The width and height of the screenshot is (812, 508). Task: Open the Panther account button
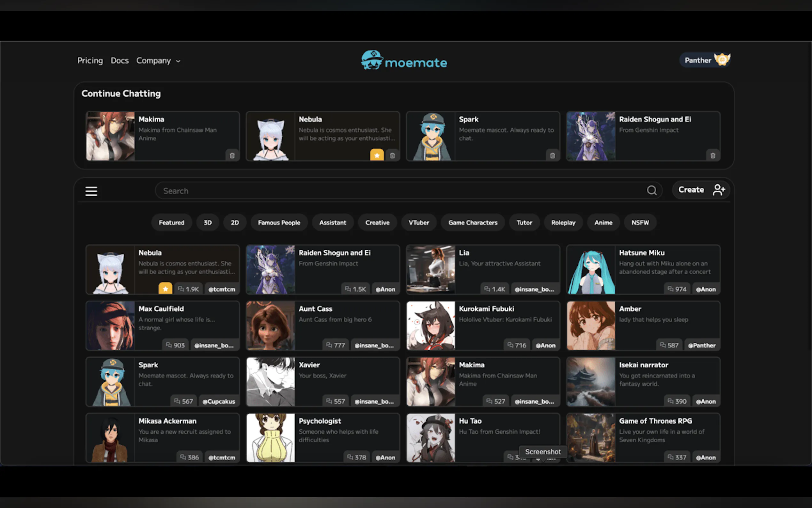pyautogui.click(x=705, y=60)
